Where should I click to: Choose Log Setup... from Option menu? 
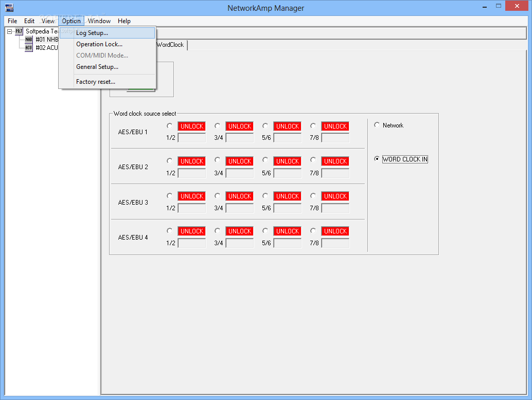pyautogui.click(x=107, y=33)
